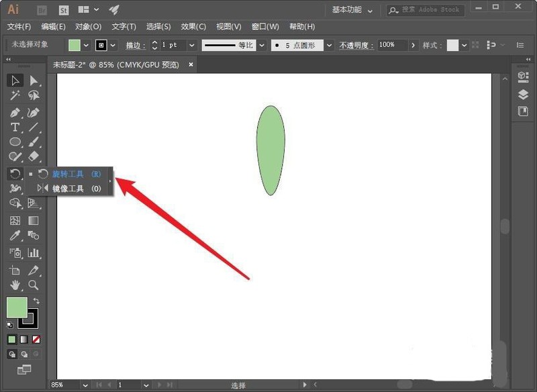Set paint mode to None
Viewport: 537px width, 392px height.
pyautogui.click(x=36, y=340)
